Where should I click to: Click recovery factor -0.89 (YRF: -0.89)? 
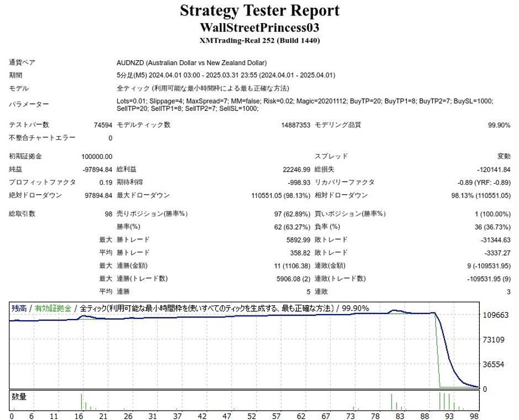click(x=484, y=182)
